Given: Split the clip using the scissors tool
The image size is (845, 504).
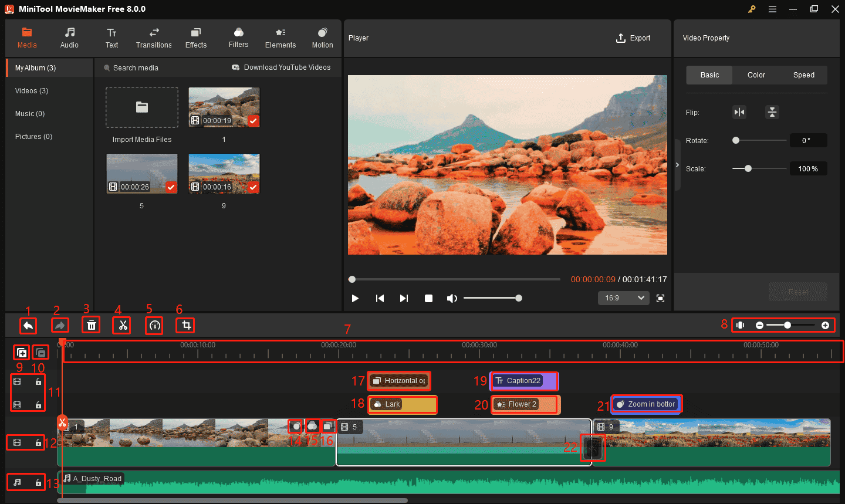Looking at the screenshot, I should [x=123, y=325].
